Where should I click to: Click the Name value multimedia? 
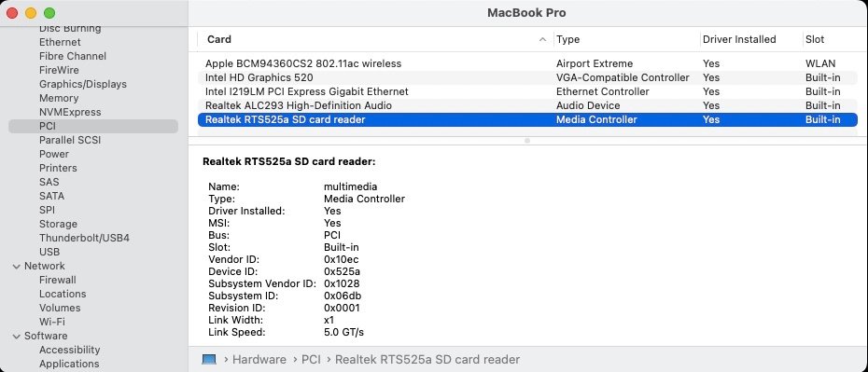coord(350,186)
